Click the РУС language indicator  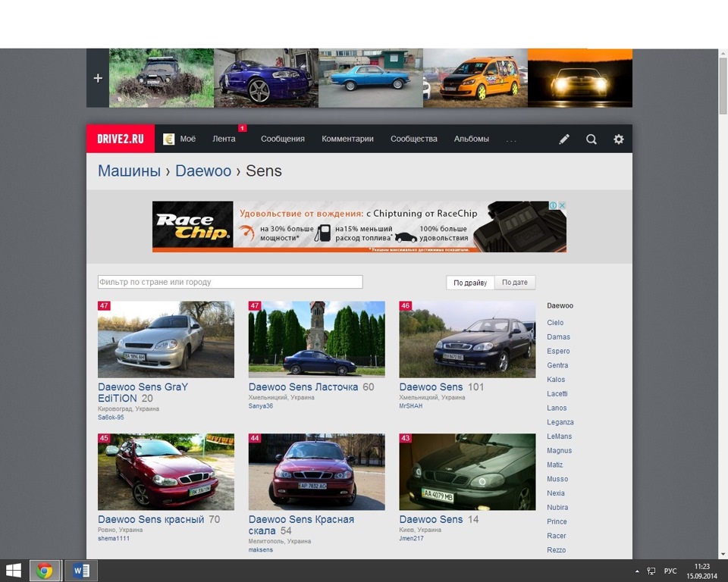tap(670, 571)
